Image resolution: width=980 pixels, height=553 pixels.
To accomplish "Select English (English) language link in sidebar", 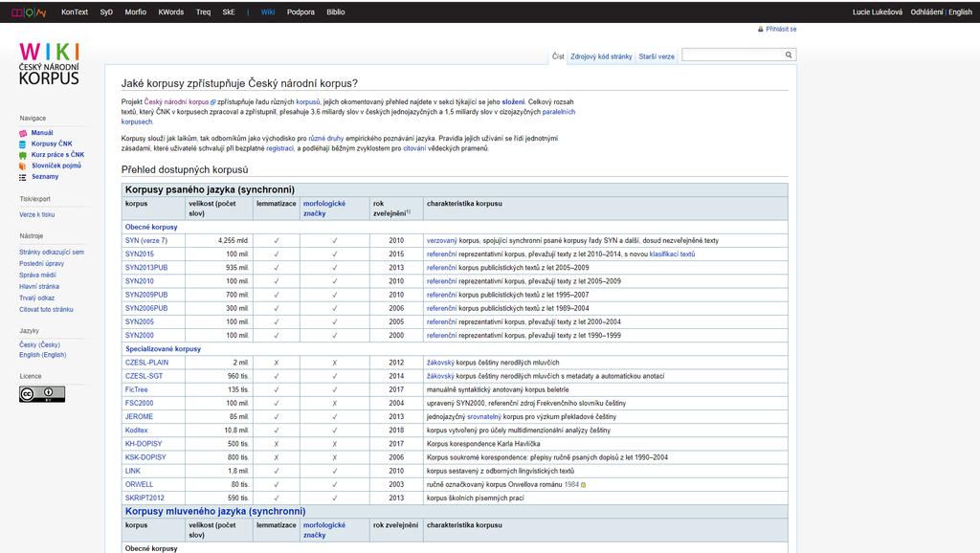I will [42, 355].
